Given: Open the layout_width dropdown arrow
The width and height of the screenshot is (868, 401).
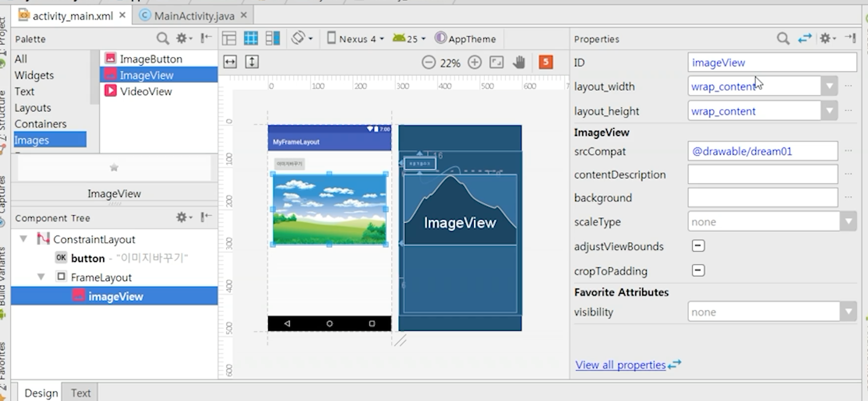Looking at the screenshot, I should (x=829, y=86).
